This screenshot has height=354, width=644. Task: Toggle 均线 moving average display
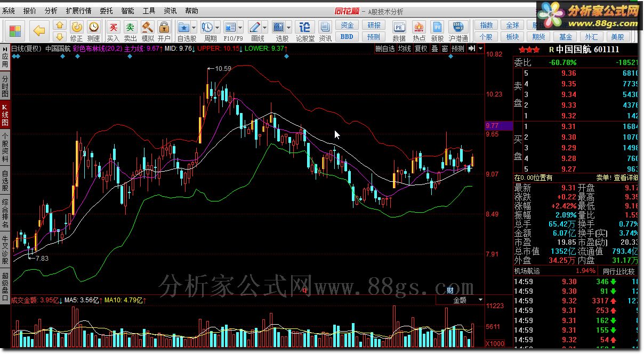coord(405,49)
